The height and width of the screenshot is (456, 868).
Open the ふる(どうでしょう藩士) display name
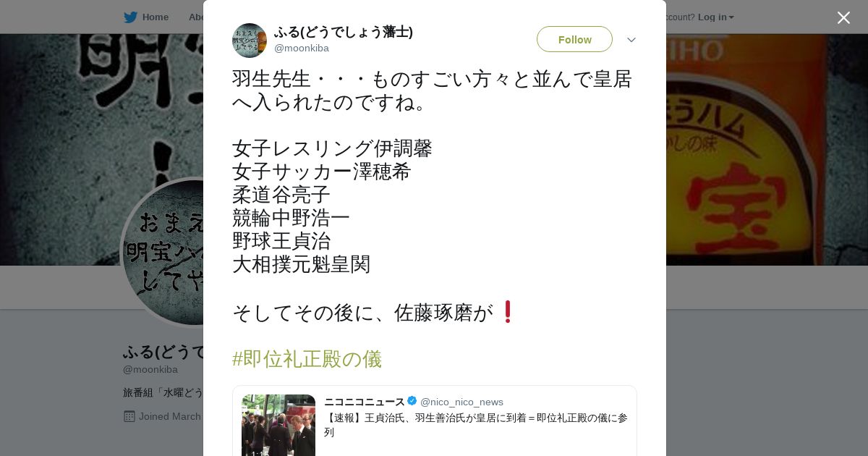point(344,32)
